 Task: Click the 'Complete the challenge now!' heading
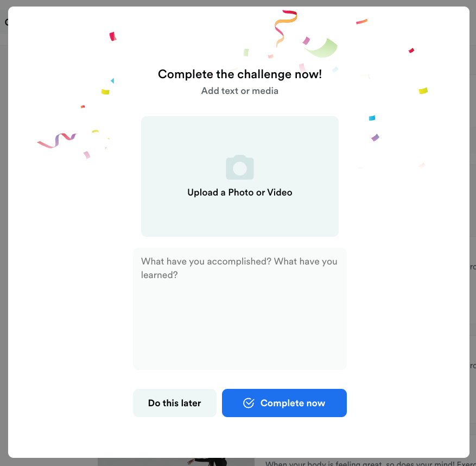240,74
